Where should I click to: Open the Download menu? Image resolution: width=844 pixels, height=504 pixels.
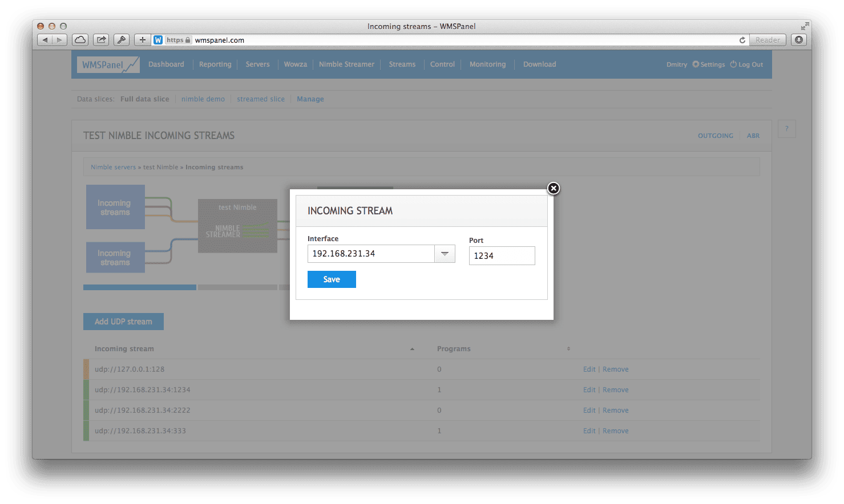click(539, 64)
